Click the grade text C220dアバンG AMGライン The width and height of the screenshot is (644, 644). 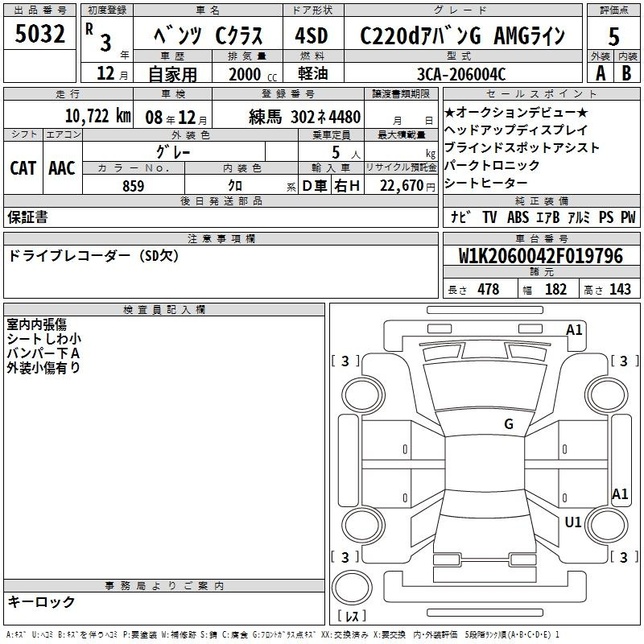click(461, 35)
